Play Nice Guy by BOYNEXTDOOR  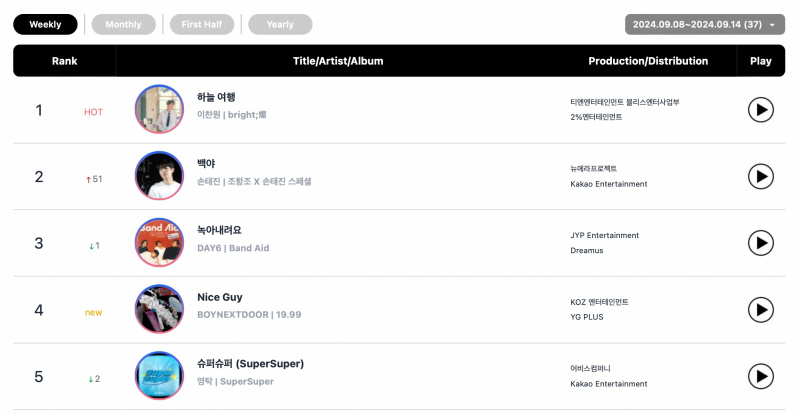click(x=761, y=310)
